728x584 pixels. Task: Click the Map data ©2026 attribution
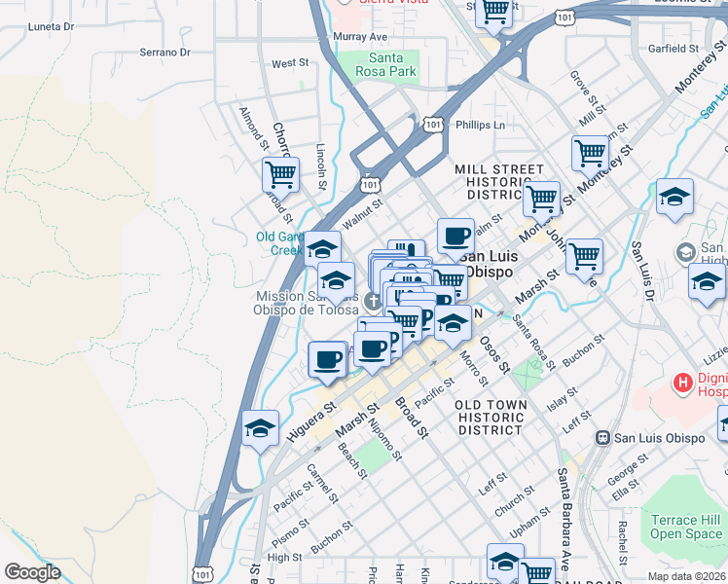687,577
